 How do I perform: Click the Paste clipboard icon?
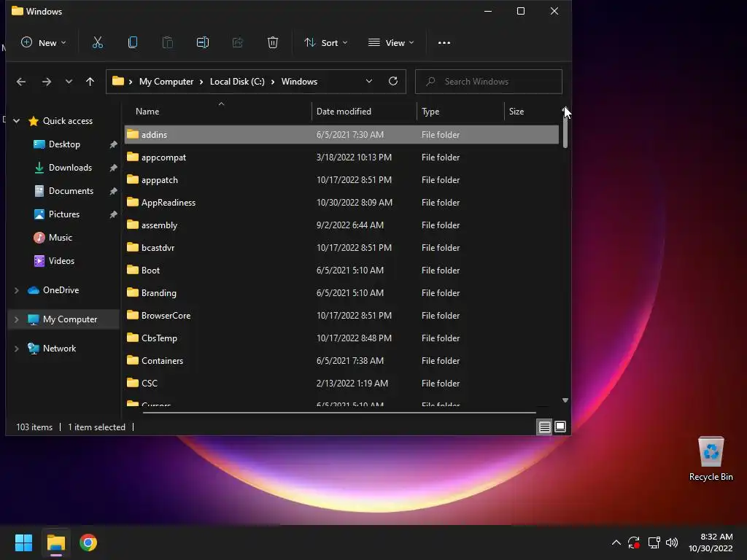168,43
